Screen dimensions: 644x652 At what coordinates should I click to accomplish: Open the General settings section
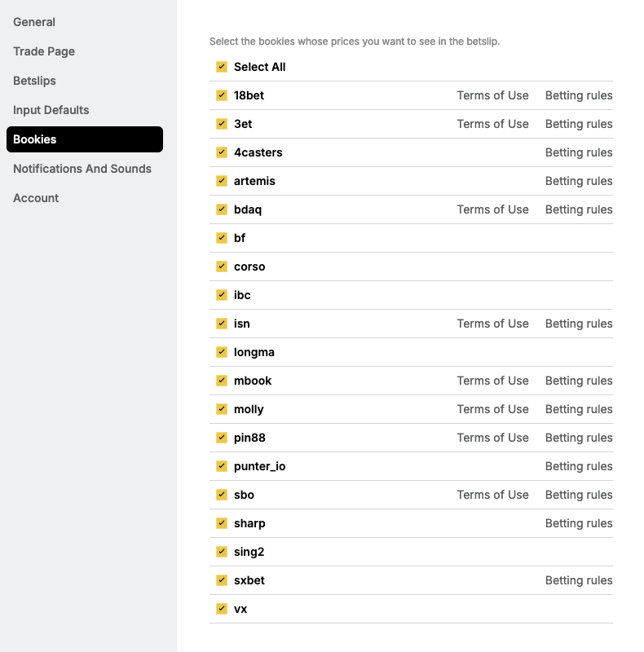34,22
